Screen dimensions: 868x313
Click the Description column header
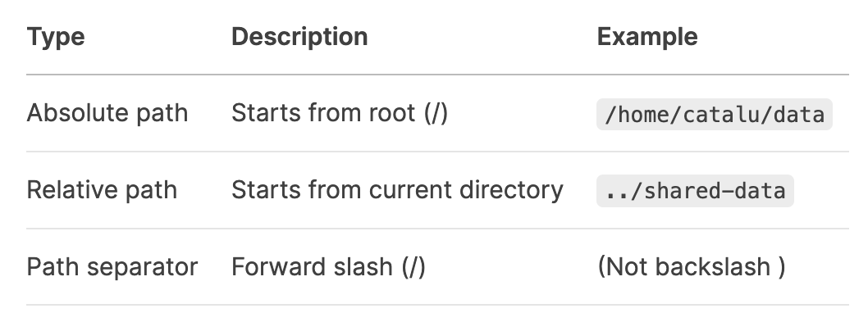(x=299, y=37)
